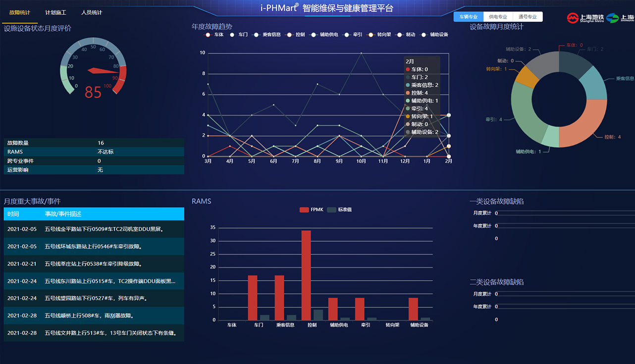Image resolution: width=635 pixels, height=364 pixels.
Task: Click the red 牵引 bar in RAMS chart
Action: click(x=360, y=309)
